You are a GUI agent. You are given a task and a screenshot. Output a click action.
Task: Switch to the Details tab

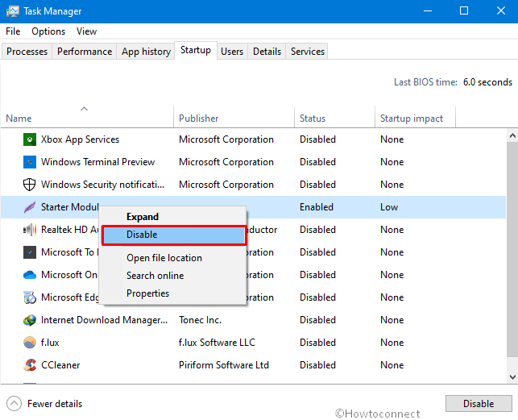coord(267,52)
